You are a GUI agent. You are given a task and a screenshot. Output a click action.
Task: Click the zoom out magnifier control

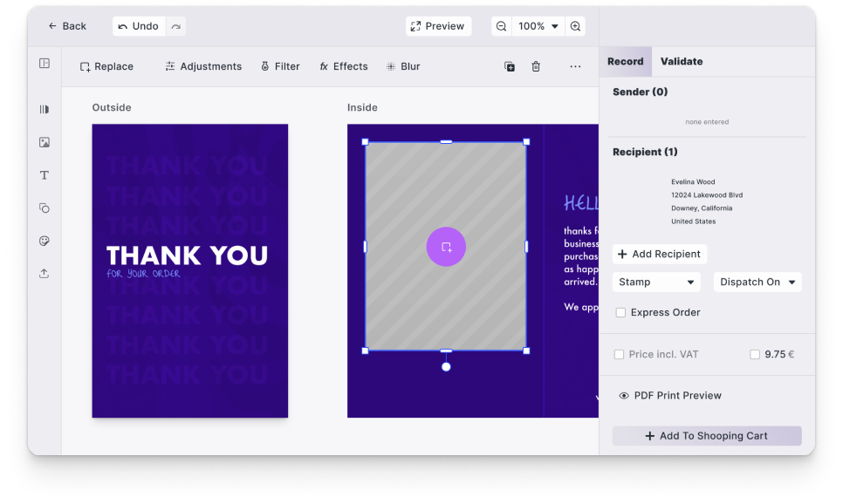point(501,26)
